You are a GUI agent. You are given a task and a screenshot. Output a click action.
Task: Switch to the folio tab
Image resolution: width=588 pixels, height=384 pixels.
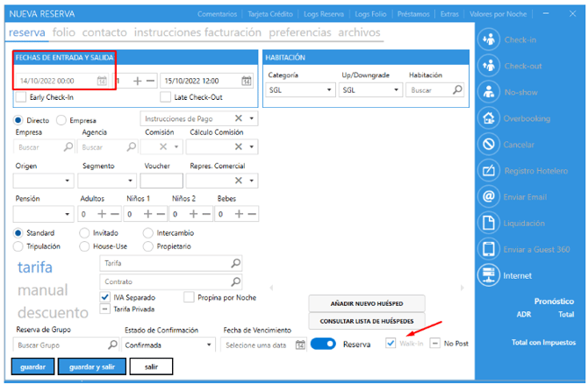tap(63, 32)
